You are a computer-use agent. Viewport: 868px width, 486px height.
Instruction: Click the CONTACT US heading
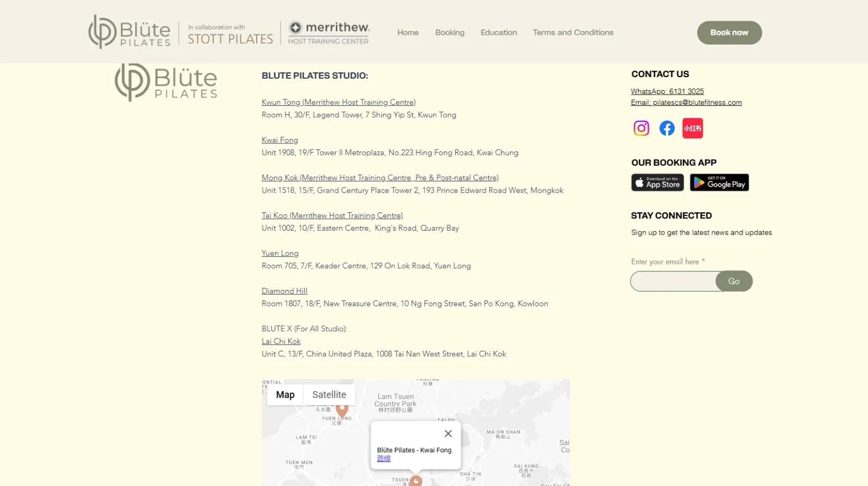coord(660,74)
